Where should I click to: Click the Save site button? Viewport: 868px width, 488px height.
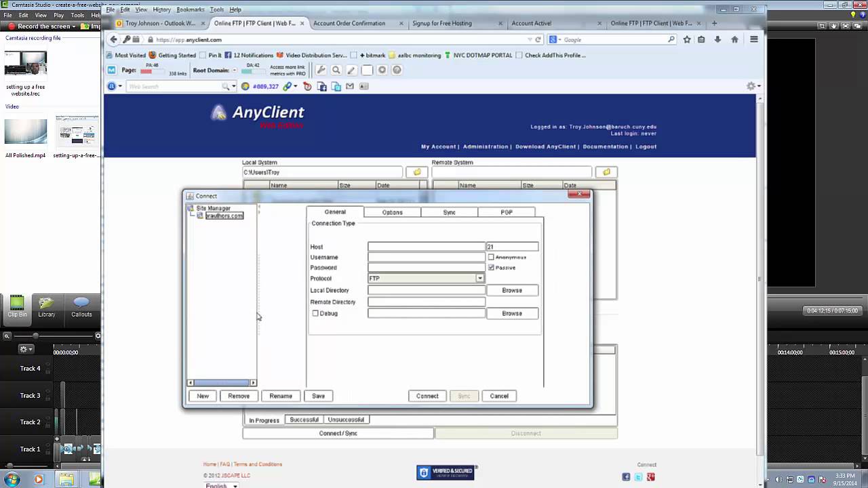click(x=318, y=396)
